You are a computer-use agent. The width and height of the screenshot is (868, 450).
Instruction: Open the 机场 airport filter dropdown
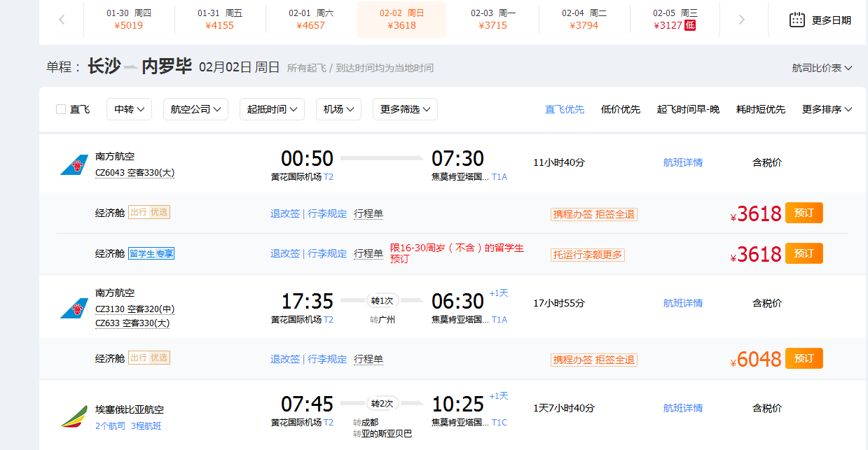(x=338, y=109)
